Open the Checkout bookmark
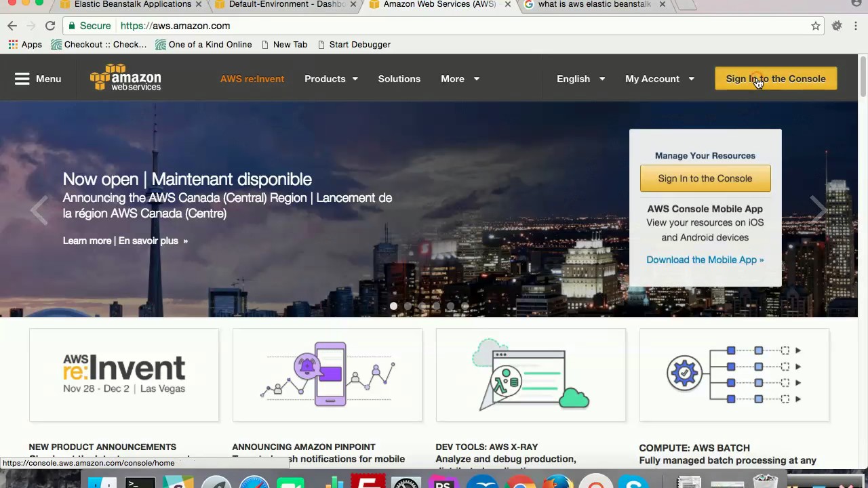868x488 pixels. (99, 45)
